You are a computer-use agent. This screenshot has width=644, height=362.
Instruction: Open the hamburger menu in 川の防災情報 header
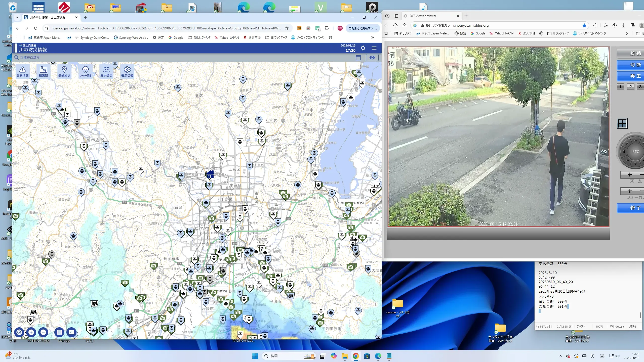tap(374, 48)
